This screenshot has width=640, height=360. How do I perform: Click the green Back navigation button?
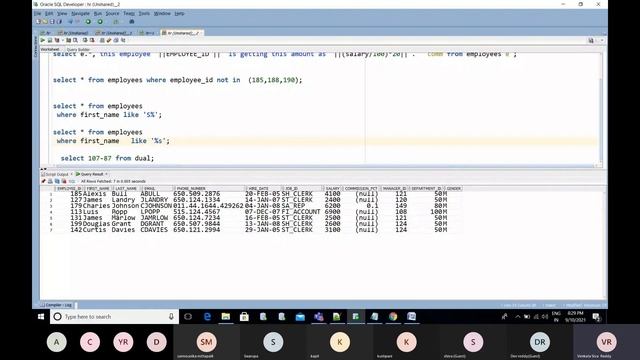88,22
